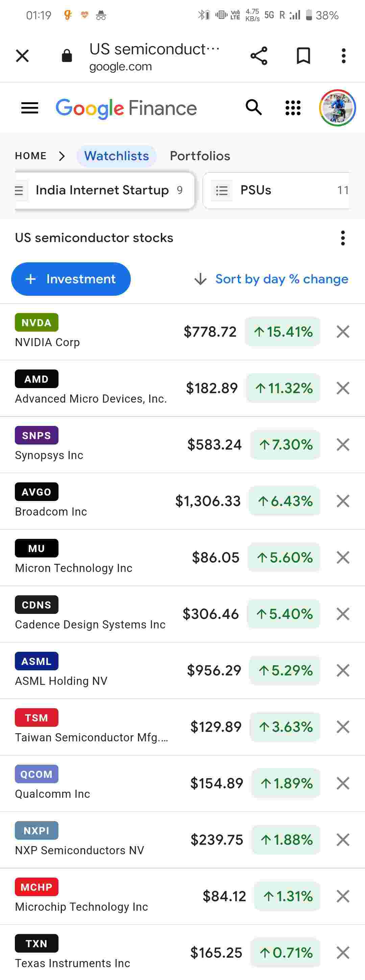Image resolution: width=365 pixels, height=980 pixels.
Task: Open the AMD stock ticker badge
Action: (36, 379)
